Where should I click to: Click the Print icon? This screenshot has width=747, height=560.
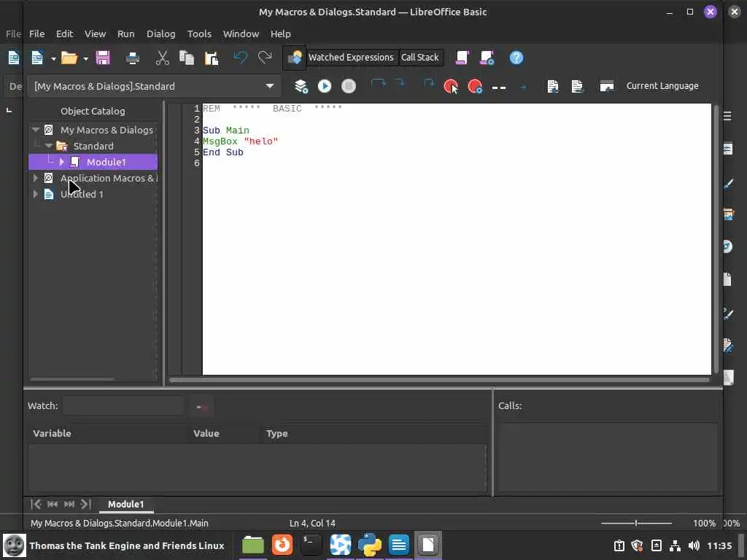coord(133,58)
